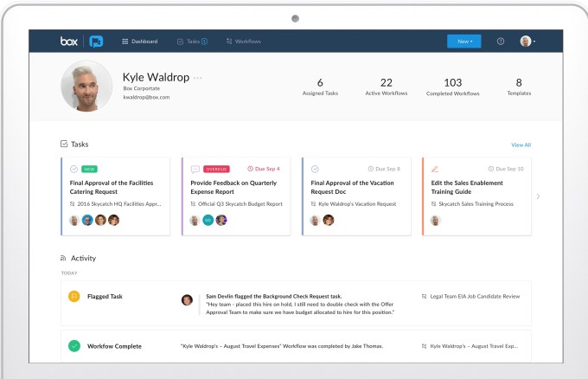Click View All tasks link

tap(521, 145)
